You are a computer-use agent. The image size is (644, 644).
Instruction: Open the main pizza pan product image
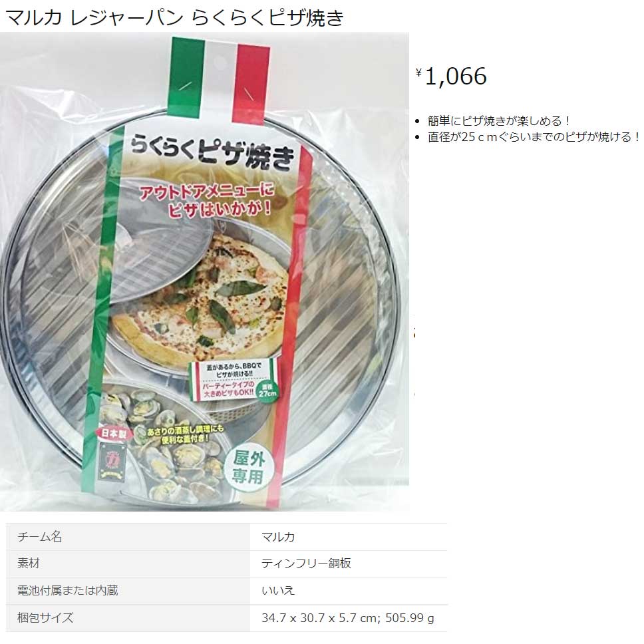pos(204,271)
